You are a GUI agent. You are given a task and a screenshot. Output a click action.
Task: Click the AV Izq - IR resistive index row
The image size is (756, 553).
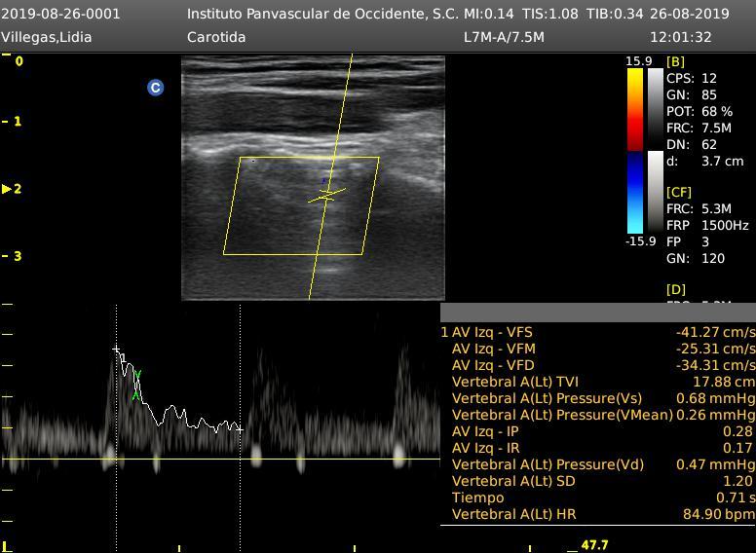[597, 448]
